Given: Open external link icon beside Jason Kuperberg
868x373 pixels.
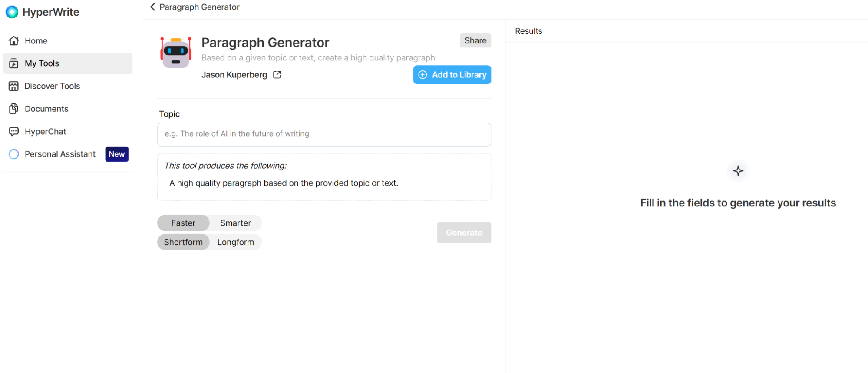Looking at the screenshot, I should tap(277, 75).
